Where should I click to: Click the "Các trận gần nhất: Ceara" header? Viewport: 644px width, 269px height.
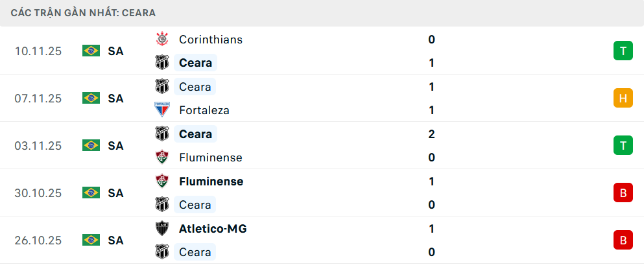pyautogui.click(x=83, y=12)
